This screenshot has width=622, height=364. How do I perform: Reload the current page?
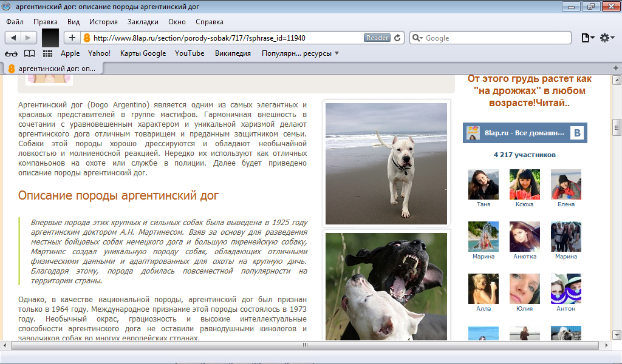[397, 38]
